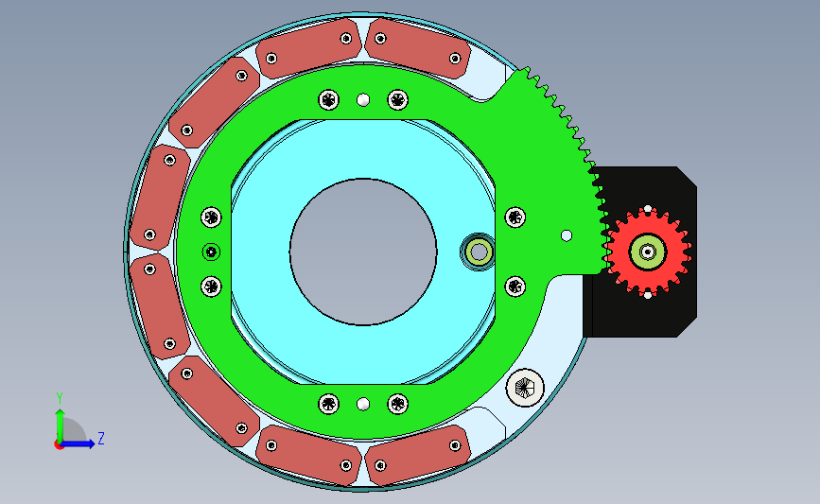This screenshot has width=820, height=504.
Task: Click the Y axis label of the triad
Action: tap(60, 398)
